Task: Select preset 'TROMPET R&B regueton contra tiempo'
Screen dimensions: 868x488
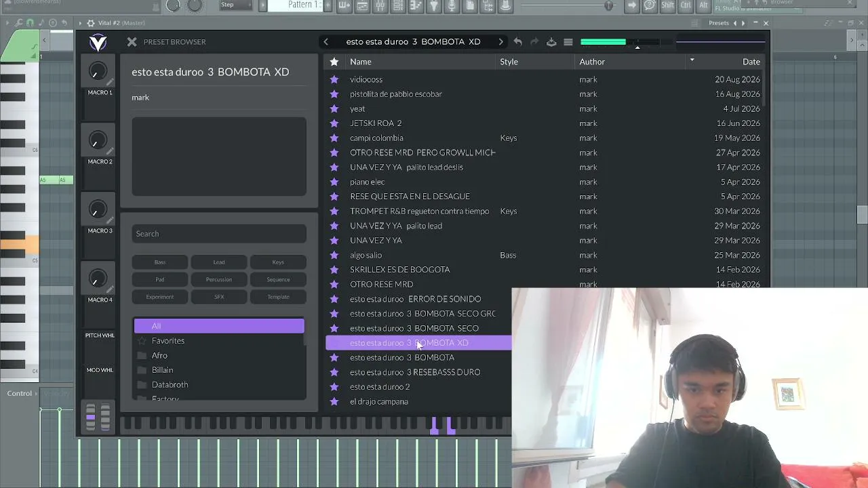Action: click(419, 211)
